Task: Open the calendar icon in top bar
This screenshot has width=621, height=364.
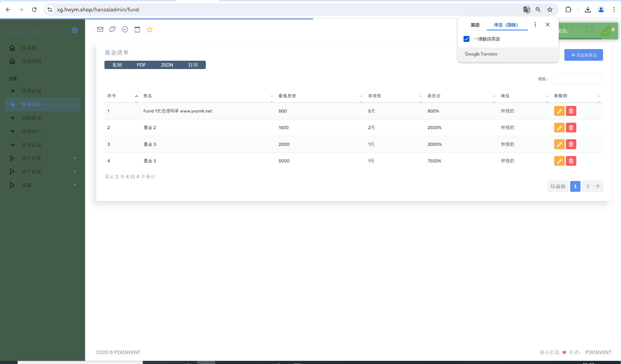Action: (x=137, y=30)
